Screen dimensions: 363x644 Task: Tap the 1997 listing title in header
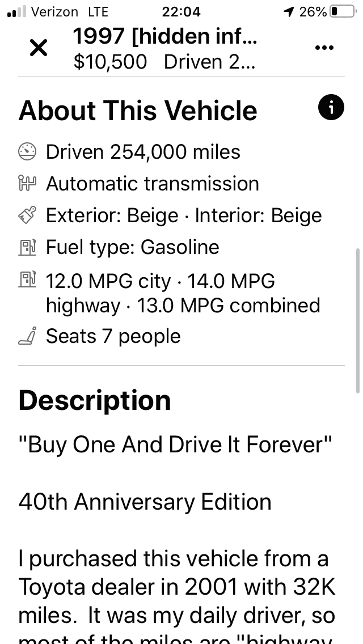click(x=165, y=36)
